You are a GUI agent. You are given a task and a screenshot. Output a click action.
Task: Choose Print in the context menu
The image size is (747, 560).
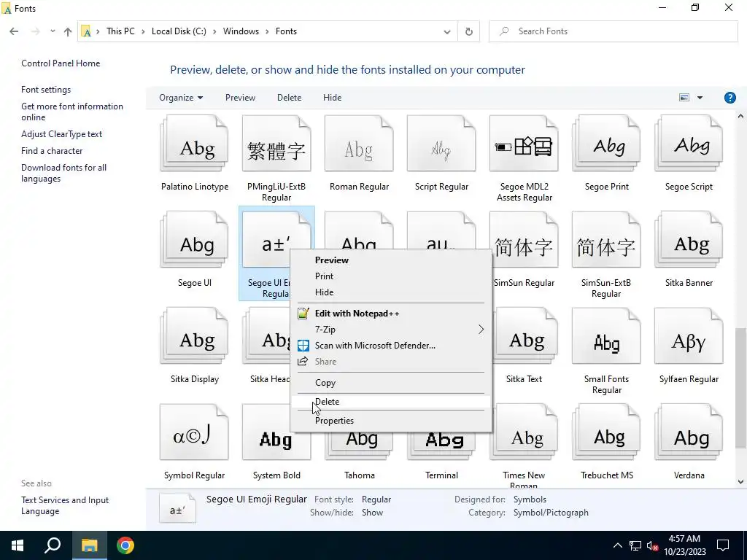(x=391, y=276)
